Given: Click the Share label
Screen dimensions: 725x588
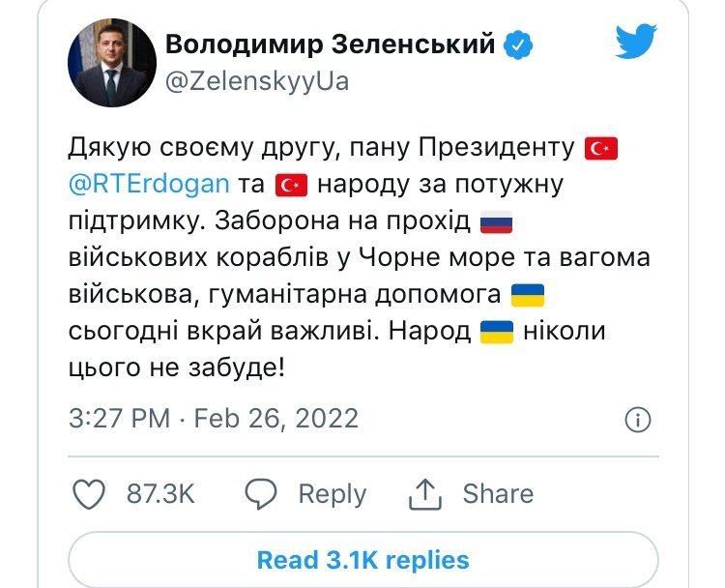Looking at the screenshot, I should 498,493.
